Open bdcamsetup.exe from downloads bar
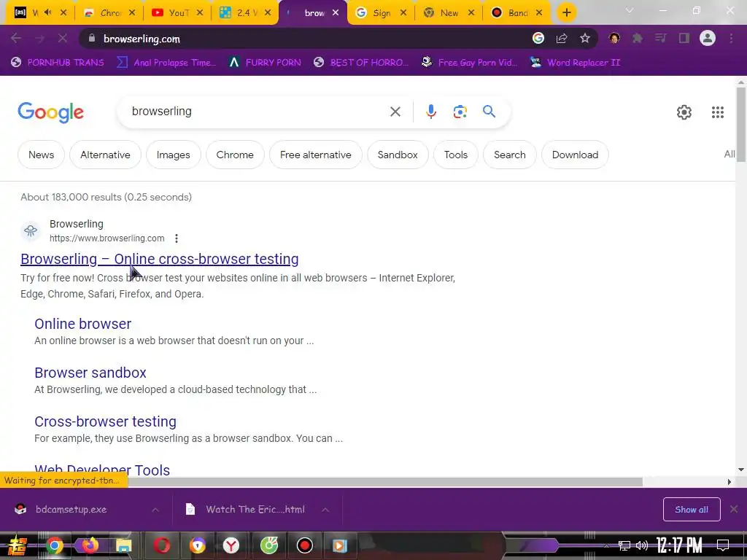The image size is (747, 560). (x=71, y=510)
